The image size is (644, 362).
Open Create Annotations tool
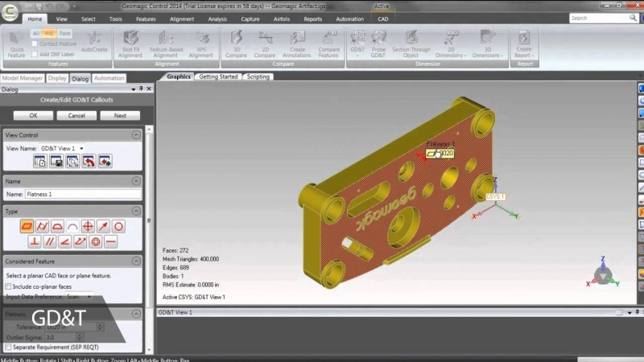[x=297, y=44]
